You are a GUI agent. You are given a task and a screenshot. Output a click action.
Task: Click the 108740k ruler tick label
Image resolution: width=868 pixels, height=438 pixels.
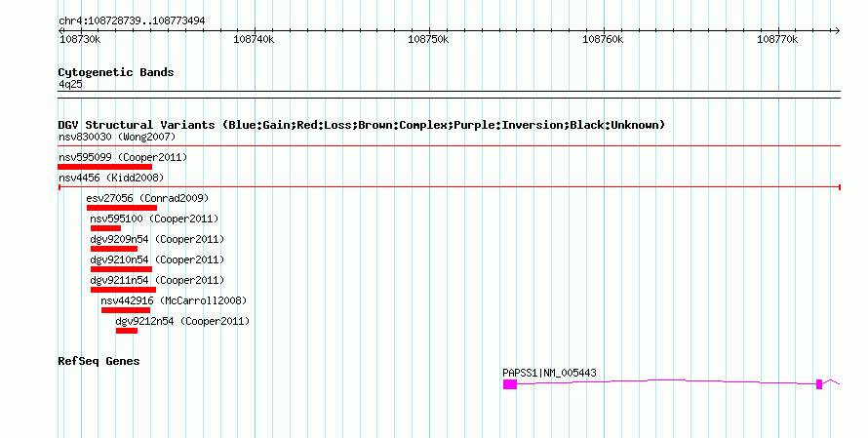(x=254, y=39)
